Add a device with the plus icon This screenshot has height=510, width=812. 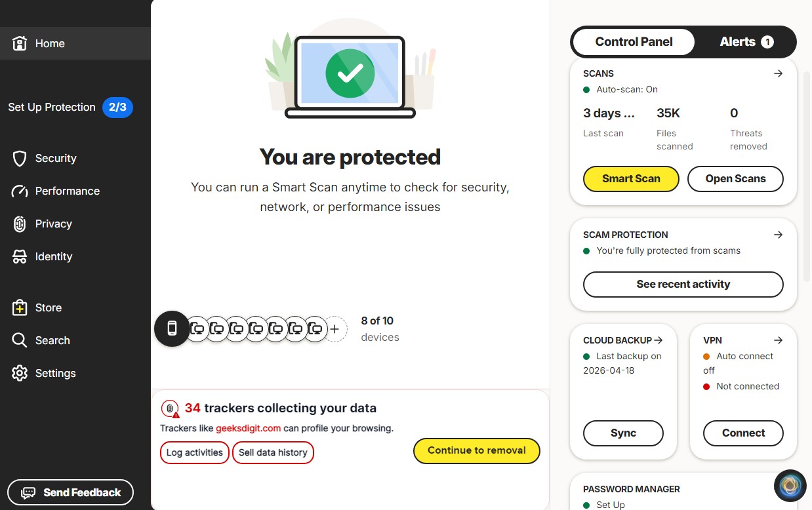[x=335, y=329]
